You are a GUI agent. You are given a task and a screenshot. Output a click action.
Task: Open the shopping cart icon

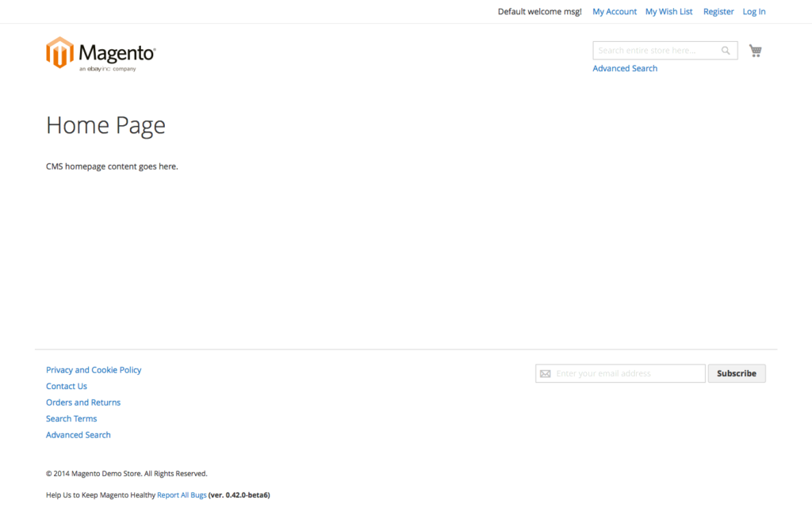[755, 50]
